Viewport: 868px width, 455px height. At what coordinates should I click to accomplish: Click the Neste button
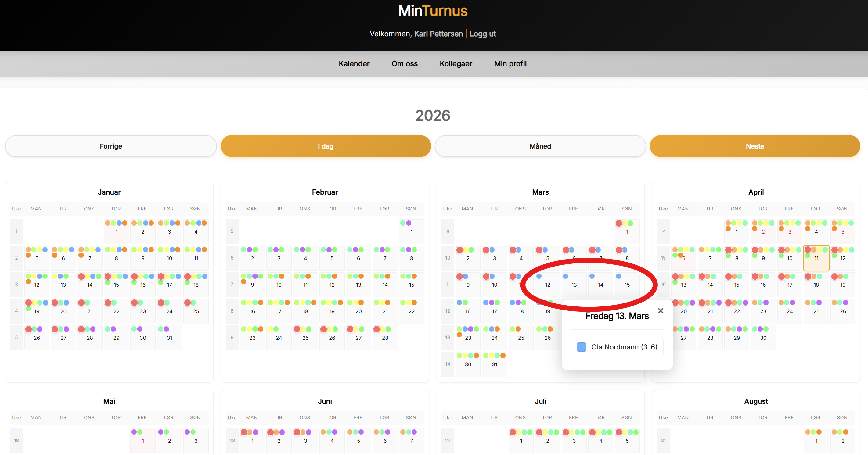click(x=755, y=146)
